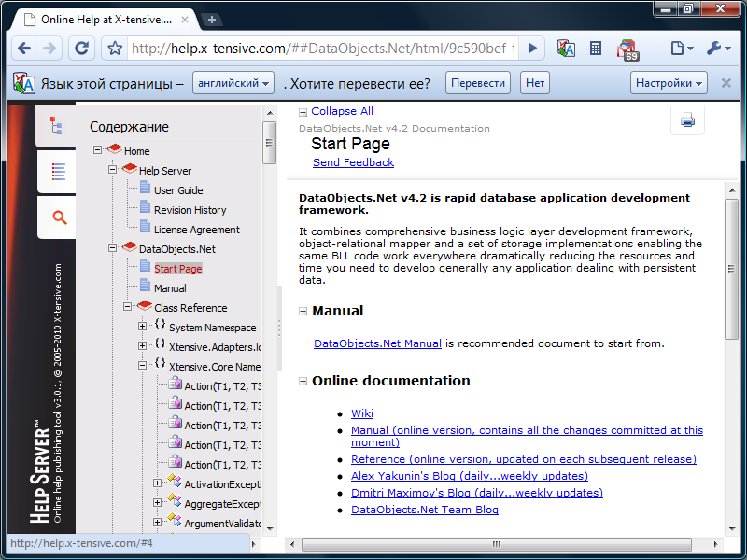Collapse the Class Reference tree node
747x560 pixels.
127,307
